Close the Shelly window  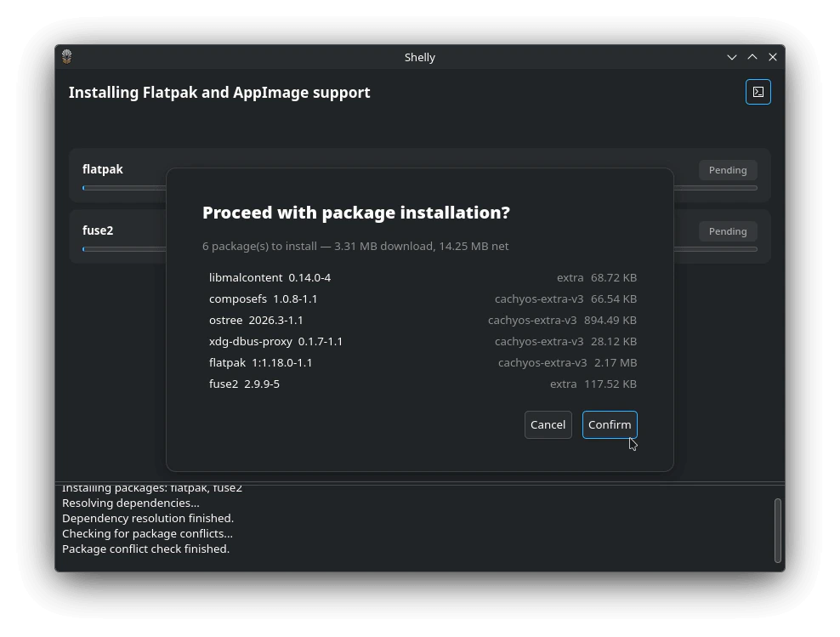click(x=773, y=57)
